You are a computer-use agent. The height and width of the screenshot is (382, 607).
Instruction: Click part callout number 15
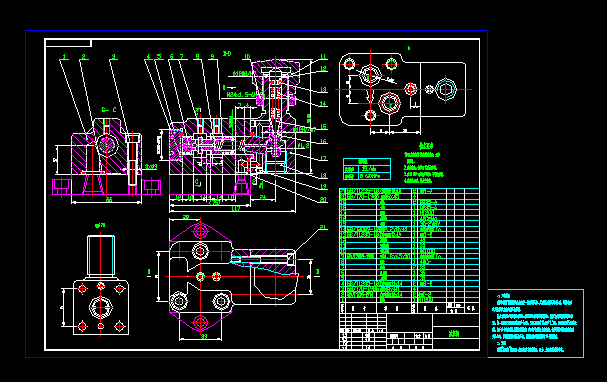[x=323, y=127]
